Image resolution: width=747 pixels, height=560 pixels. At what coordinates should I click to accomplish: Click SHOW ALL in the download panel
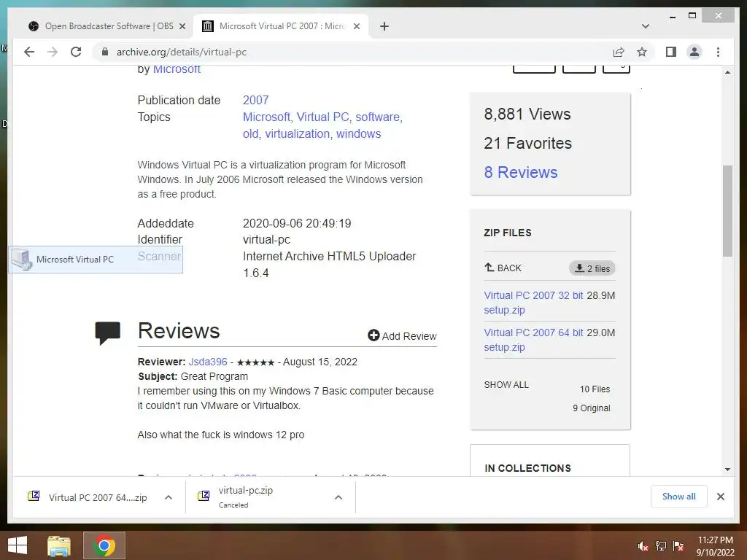(506, 385)
